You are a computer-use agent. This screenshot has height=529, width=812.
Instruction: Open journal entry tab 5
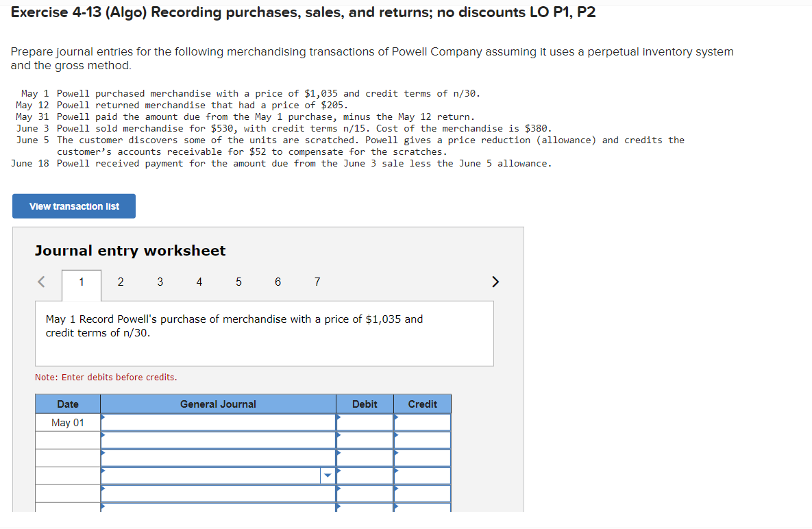pos(238,282)
